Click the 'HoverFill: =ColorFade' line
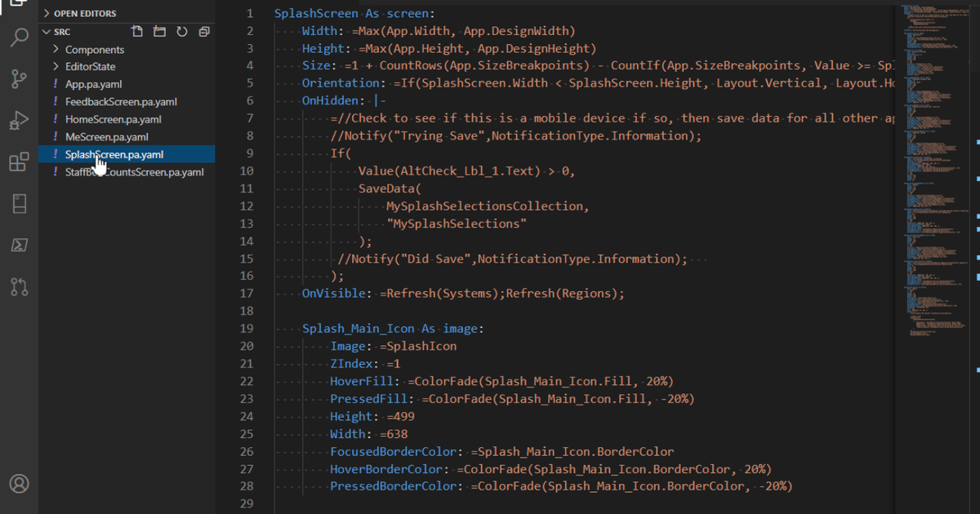The width and height of the screenshot is (980, 514). 502,382
